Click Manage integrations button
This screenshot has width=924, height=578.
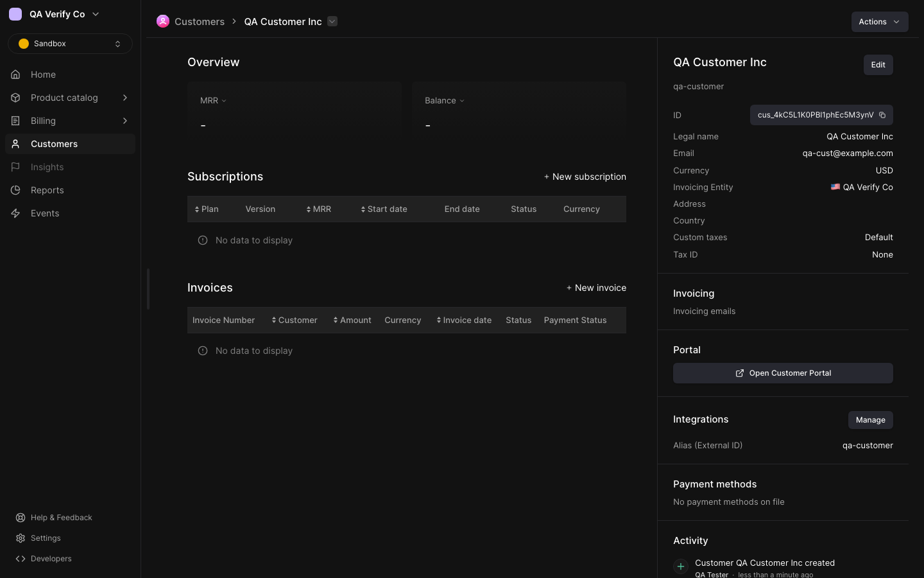pyautogui.click(x=871, y=420)
